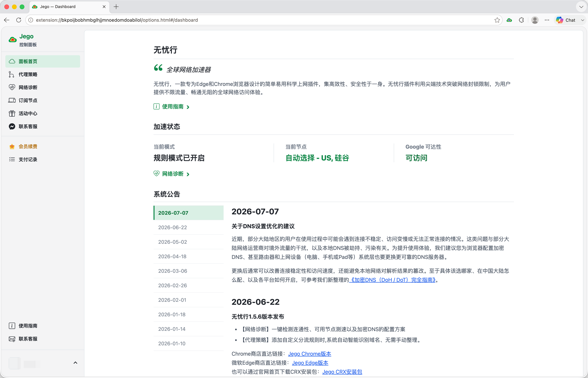
Task: Open the 加密DNS (DoH / DoT) 完全指南 link
Action: pos(392,280)
